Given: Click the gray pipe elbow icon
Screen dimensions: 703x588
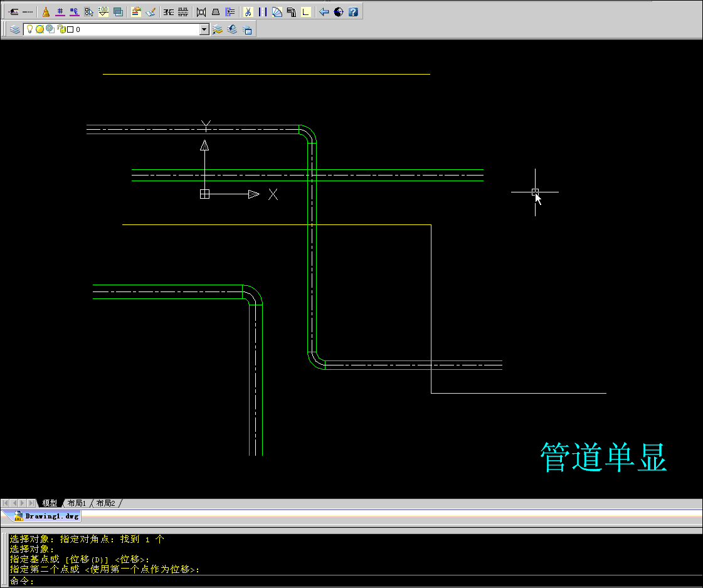Looking at the screenshot, I should 292,12.
